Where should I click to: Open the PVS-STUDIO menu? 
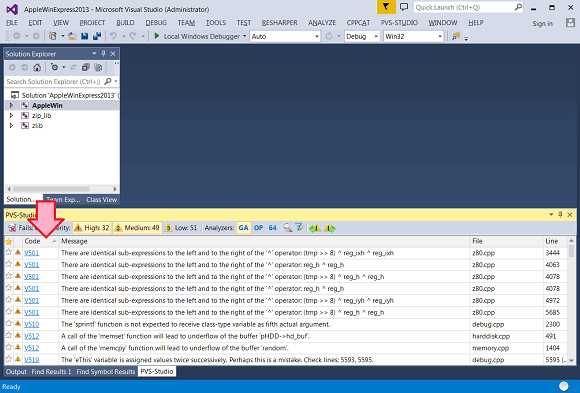pos(399,23)
